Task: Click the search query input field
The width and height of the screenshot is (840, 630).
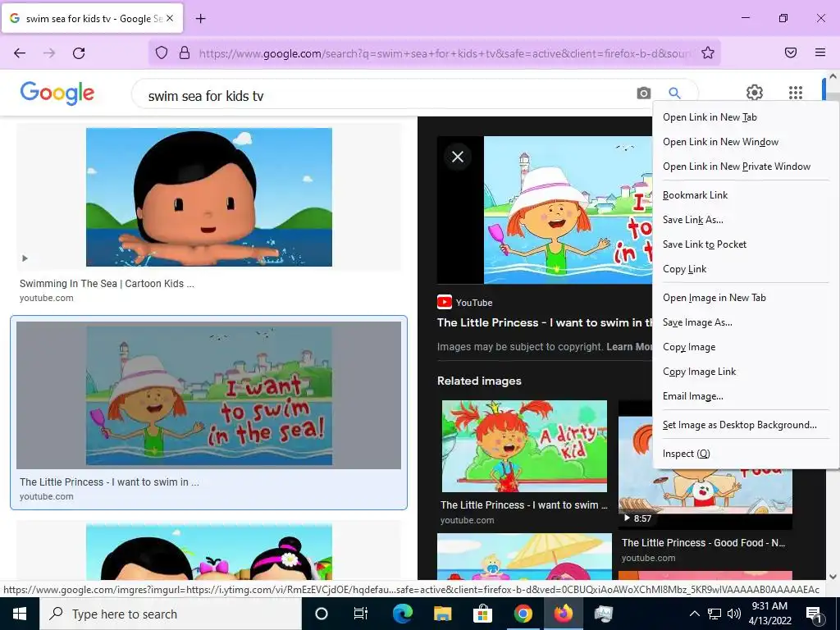Action: (386, 96)
